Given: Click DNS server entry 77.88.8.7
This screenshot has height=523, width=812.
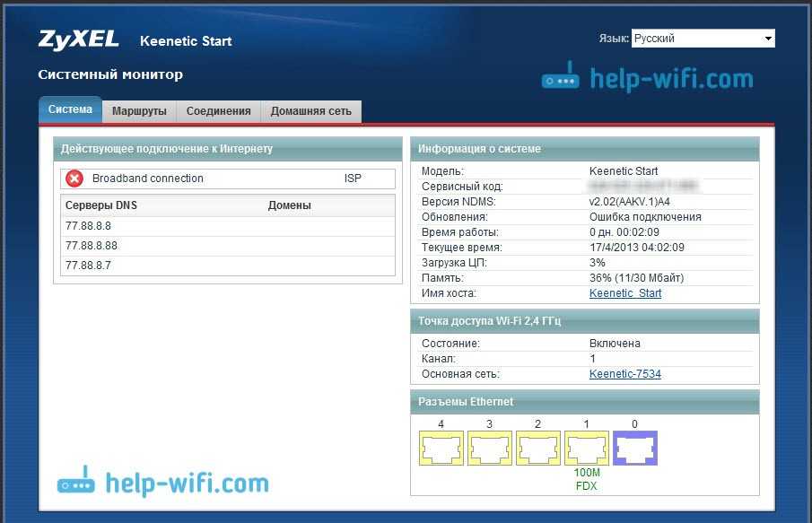Looking at the screenshot, I should pyautogui.click(x=88, y=266).
